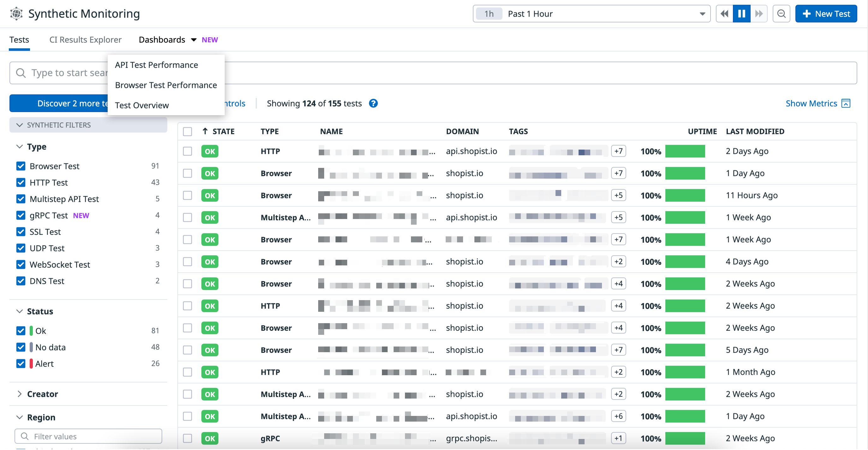
Task: Collapse the SYNTHETIC FILTERS panel
Action: pos(20,125)
